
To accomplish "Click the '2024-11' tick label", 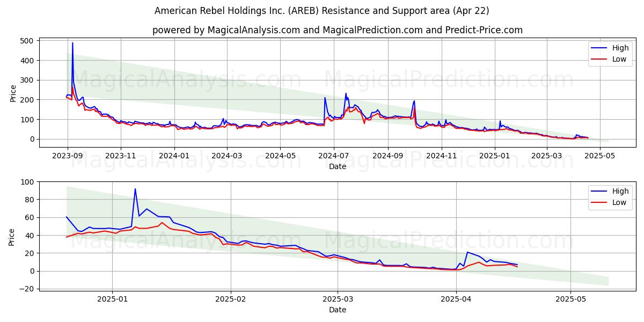I will tap(441, 156).
